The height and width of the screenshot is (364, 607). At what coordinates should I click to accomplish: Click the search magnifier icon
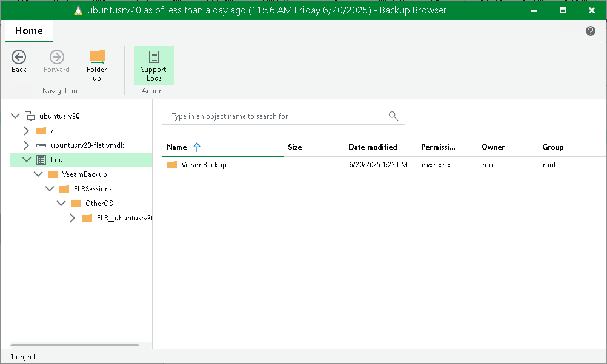tap(393, 116)
